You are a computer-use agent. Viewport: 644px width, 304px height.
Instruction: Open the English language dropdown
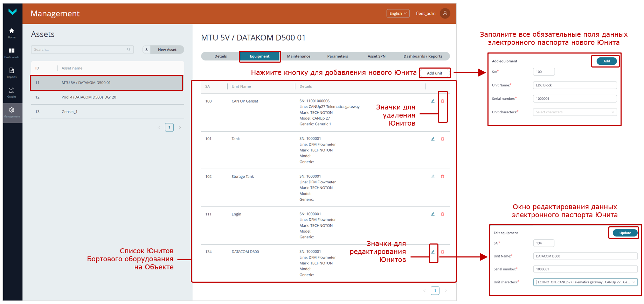click(398, 13)
